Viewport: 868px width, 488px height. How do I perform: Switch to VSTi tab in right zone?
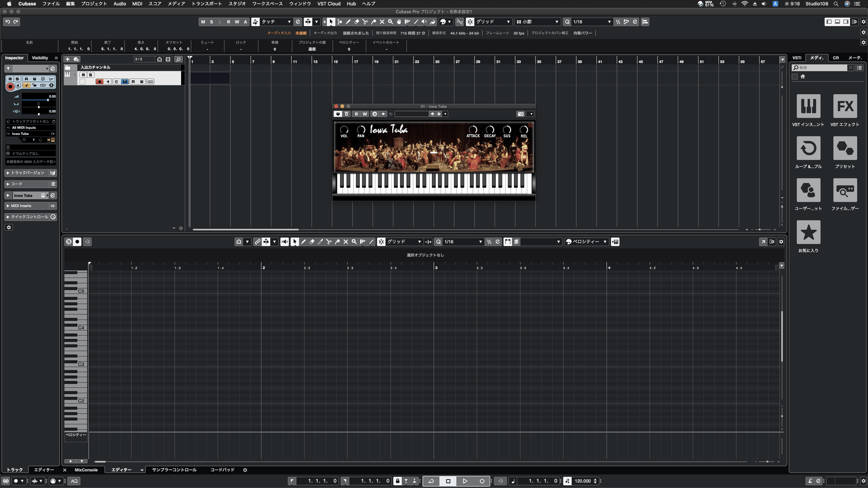(x=797, y=58)
